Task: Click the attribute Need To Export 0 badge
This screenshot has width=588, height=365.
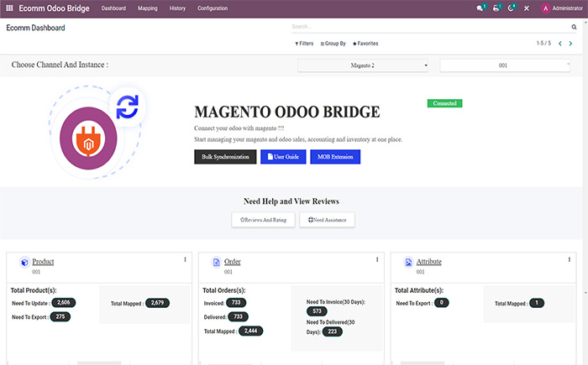Action: pyautogui.click(x=441, y=302)
